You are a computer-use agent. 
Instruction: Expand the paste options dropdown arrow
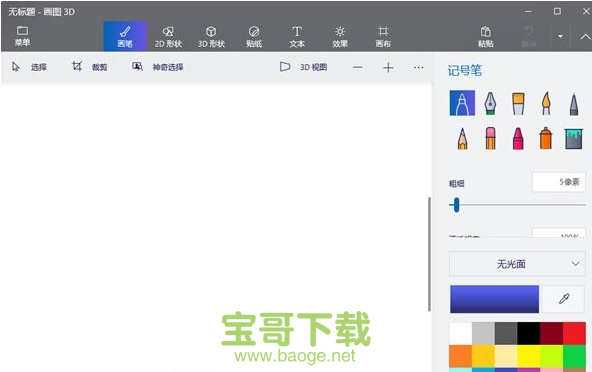coord(560,36)
